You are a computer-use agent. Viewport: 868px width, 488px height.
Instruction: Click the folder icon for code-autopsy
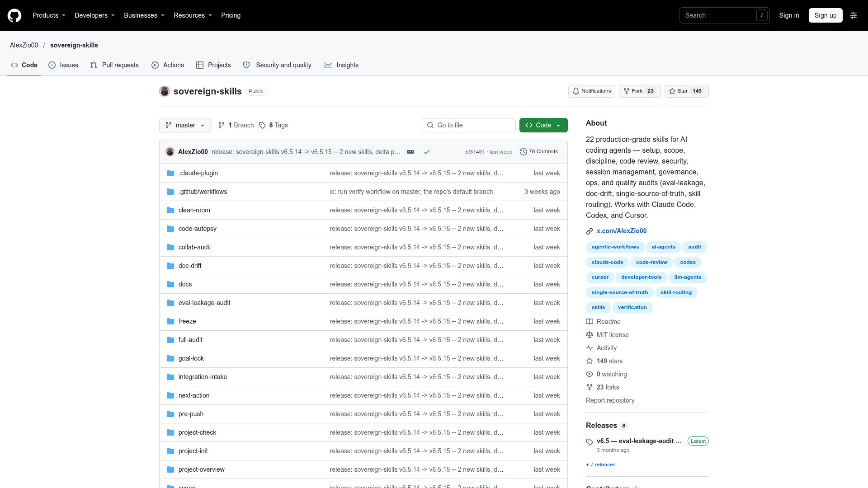point(170,229)
